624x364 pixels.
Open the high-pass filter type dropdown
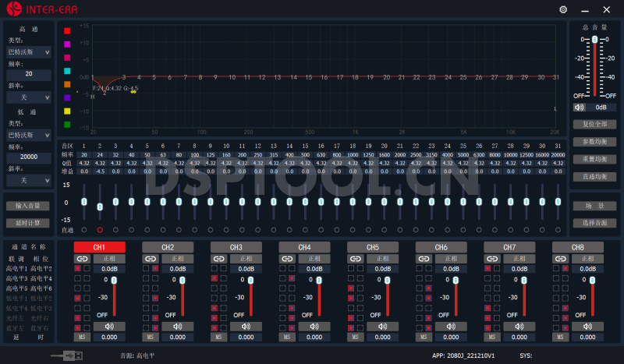[29, 52]
